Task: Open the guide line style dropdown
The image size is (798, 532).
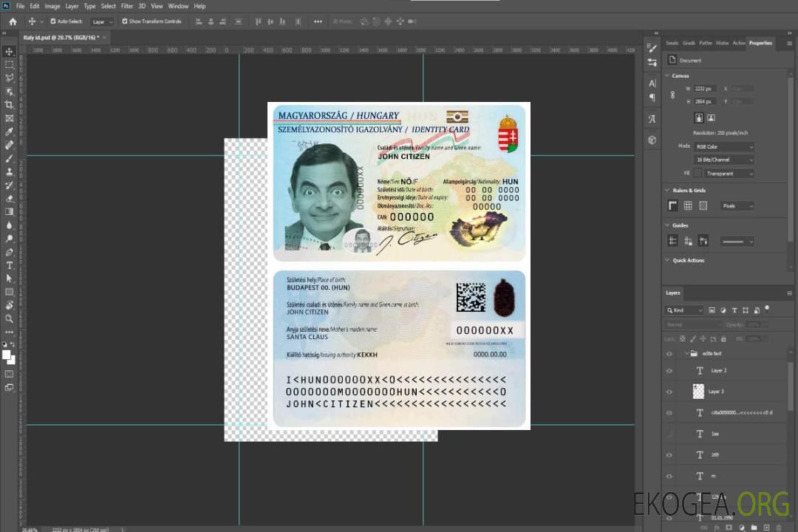Action: click(737, 242)
